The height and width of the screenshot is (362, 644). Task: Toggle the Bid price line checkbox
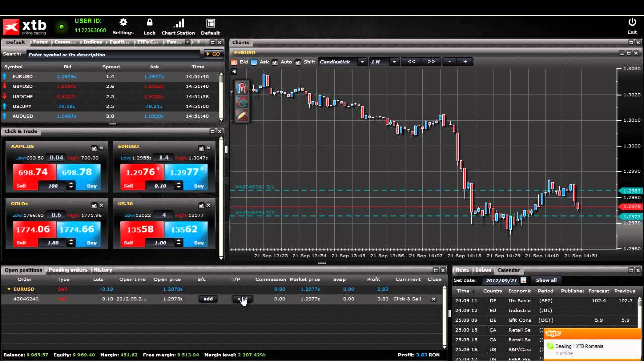(234, 62)
